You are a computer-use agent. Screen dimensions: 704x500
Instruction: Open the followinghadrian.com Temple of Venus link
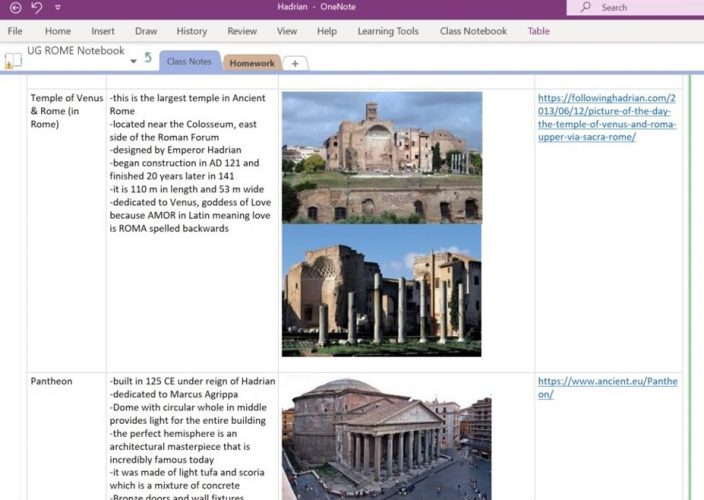(607, 117)
